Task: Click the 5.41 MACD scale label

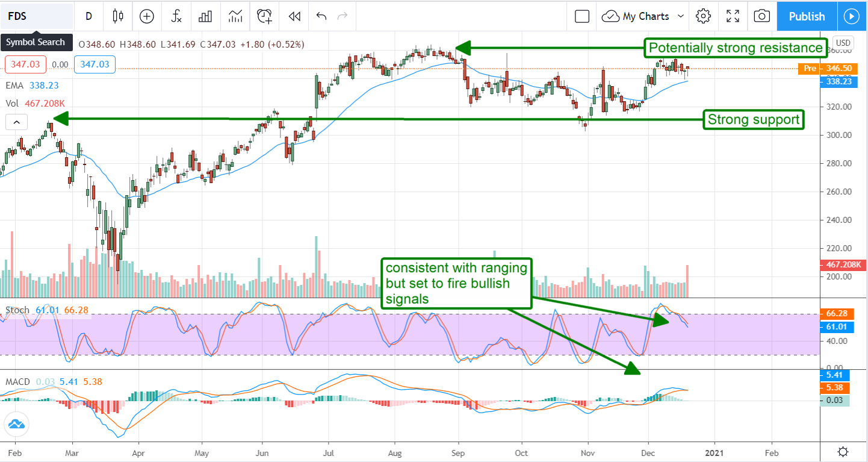Action: [x=835, y=375]
